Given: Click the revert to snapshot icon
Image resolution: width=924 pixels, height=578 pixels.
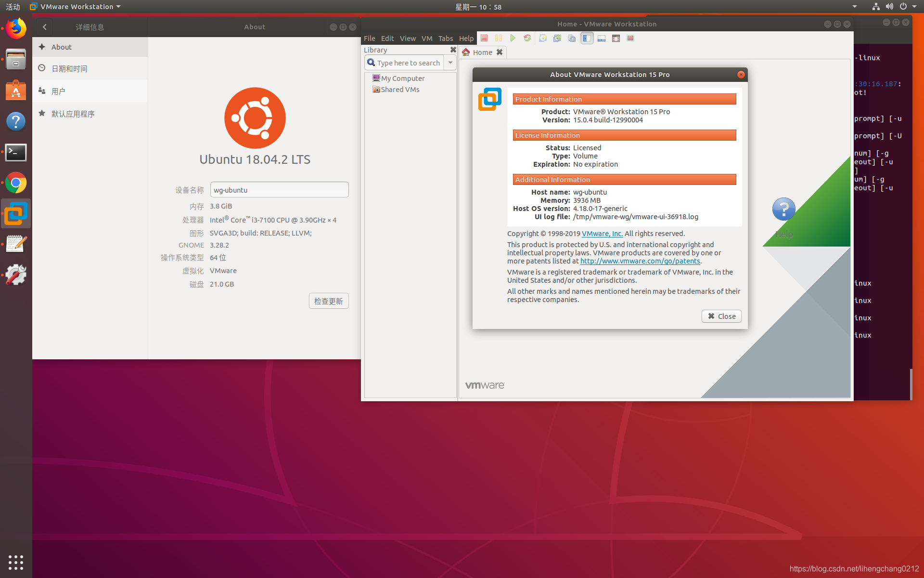Looking at the screenshot, I should 557,37.
